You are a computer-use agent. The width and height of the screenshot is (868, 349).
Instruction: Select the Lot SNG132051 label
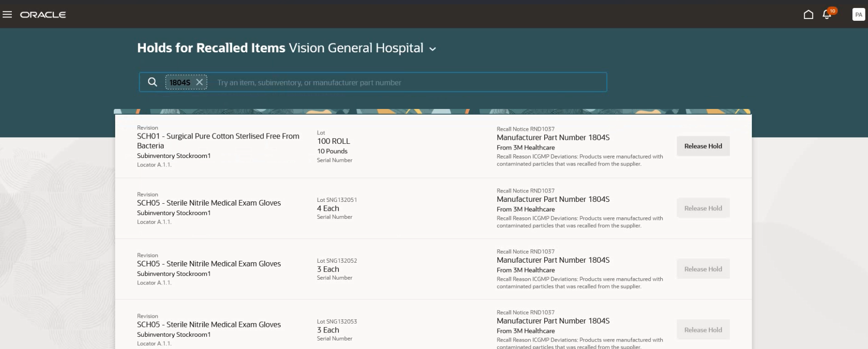pyautogui.click(x=337, y=199)
